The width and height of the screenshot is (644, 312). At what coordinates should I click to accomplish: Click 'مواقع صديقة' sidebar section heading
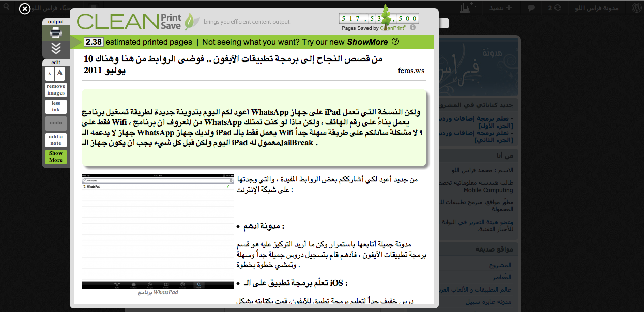click(496, 249)
